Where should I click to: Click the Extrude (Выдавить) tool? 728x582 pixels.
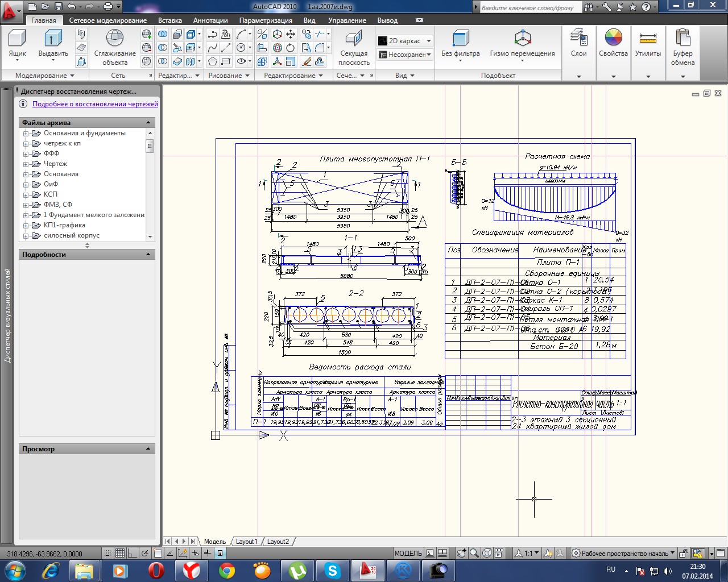[53, 40]
